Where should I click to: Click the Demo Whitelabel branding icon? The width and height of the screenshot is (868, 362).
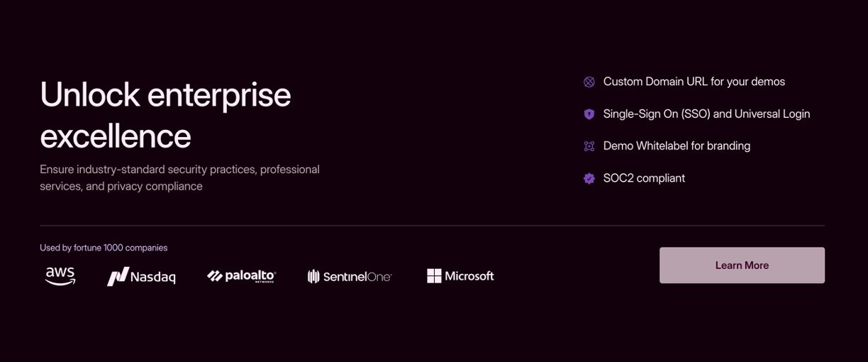[589, 146]
